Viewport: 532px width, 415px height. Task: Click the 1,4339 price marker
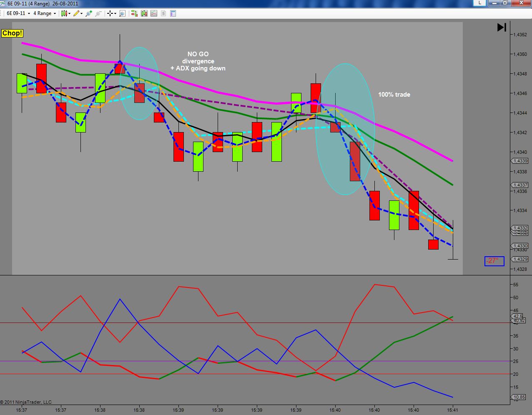click(519, 161)
